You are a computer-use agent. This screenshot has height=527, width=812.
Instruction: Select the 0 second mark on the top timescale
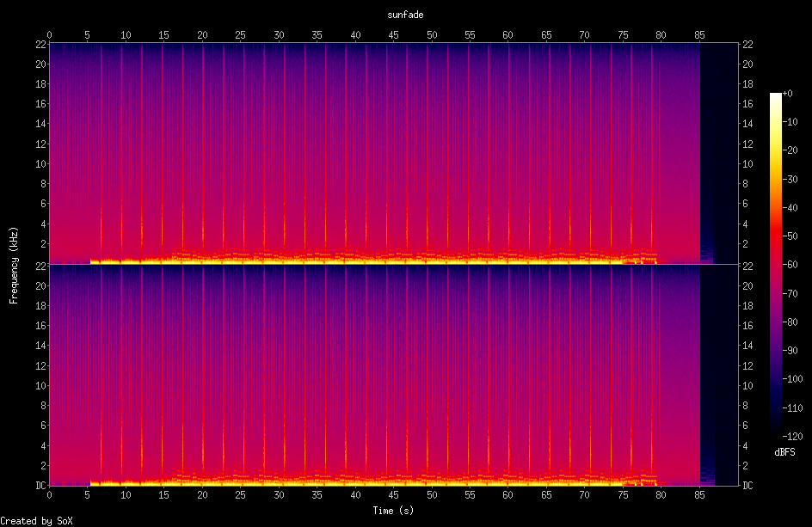[x=50, y=35]
